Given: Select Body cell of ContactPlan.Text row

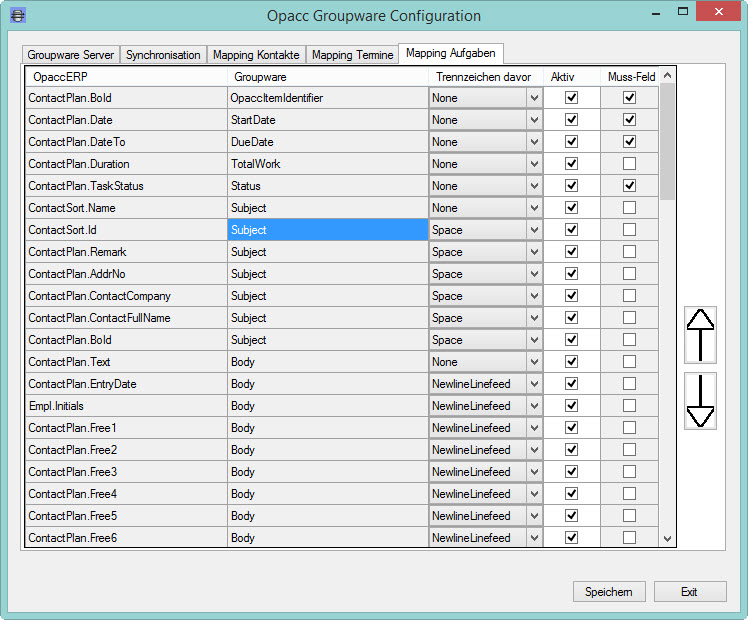Looking at the screenshot, I should (328, 362).
